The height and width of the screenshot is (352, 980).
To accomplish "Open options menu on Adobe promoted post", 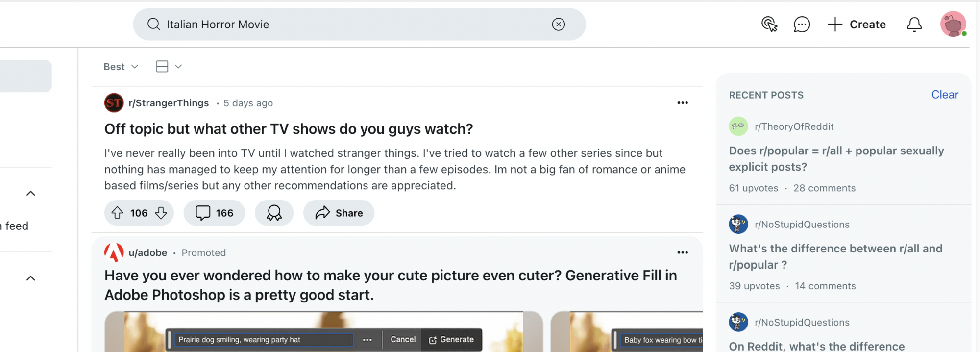I will click(683, 252).
